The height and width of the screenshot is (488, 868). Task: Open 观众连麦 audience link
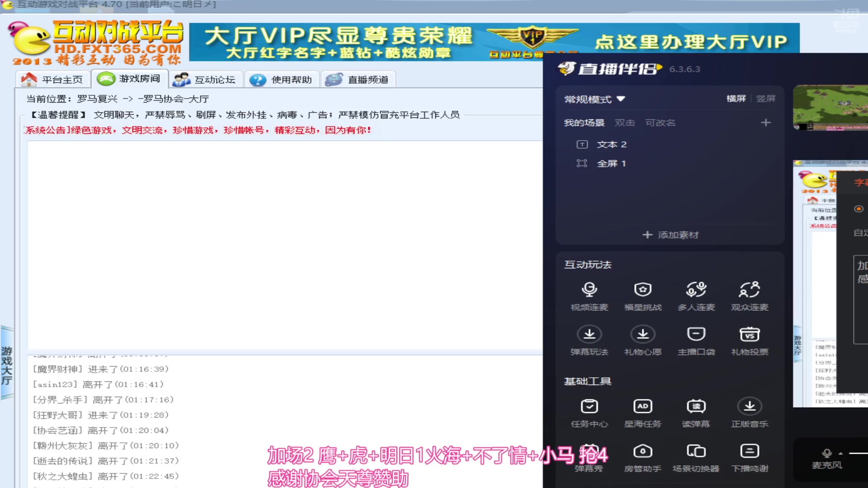click(750, 296)
